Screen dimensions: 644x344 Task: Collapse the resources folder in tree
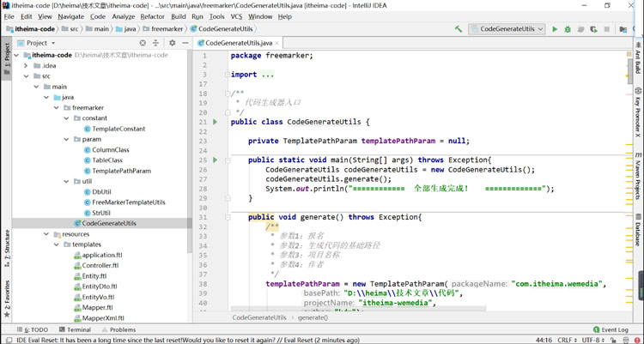click(x=47, y=233)
